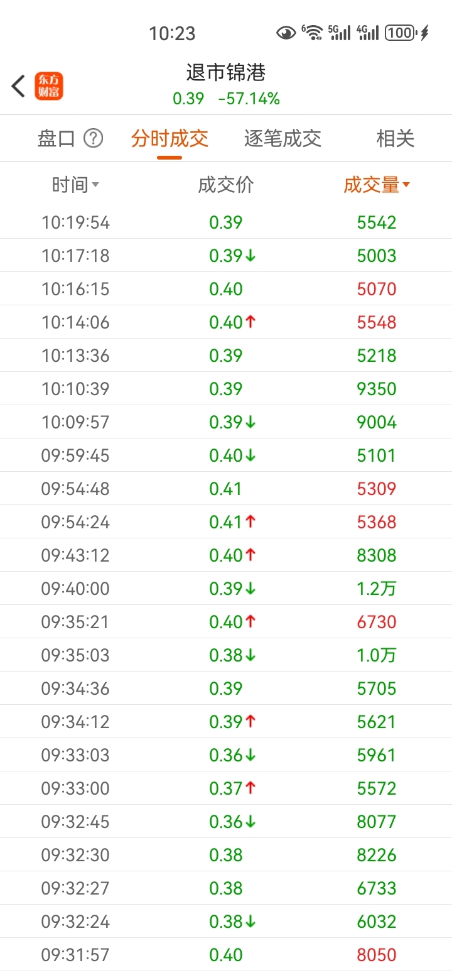Select the 09:40:00 row with 1.2万 volume
Screen dimensions: 452x980
(x=226, y=589)
